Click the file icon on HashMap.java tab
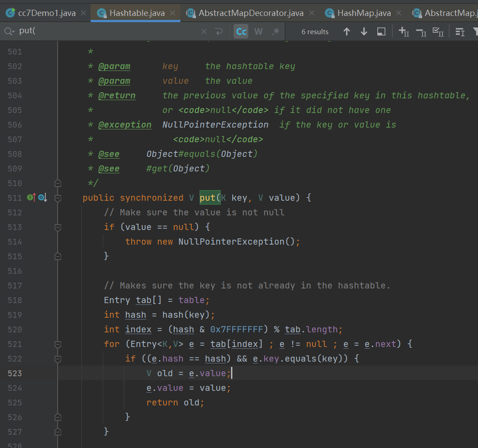Viewport: 478px width, 448px height. click(x=329, y=13)
